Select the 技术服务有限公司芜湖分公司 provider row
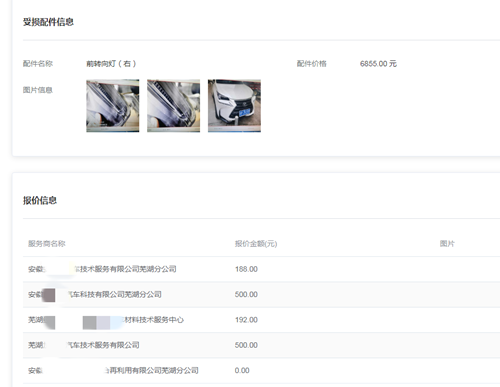This screenshot has height=387, width=500. click(x=261, y=269)
